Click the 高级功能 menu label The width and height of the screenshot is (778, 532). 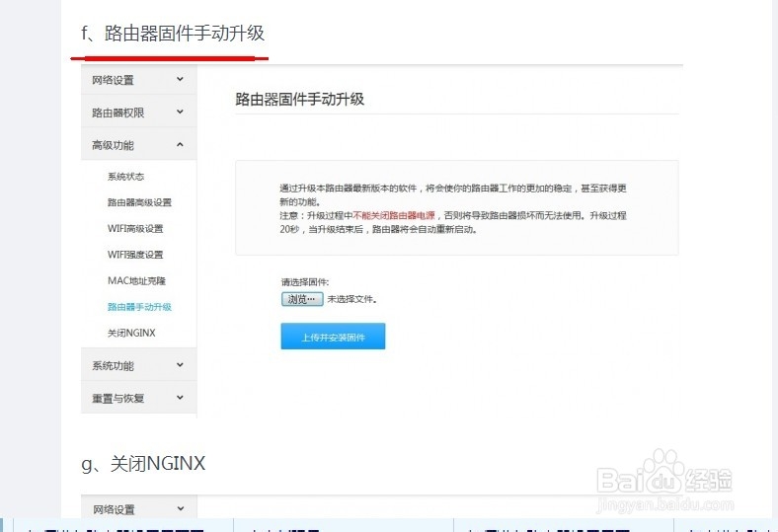[x=113, y=145]
